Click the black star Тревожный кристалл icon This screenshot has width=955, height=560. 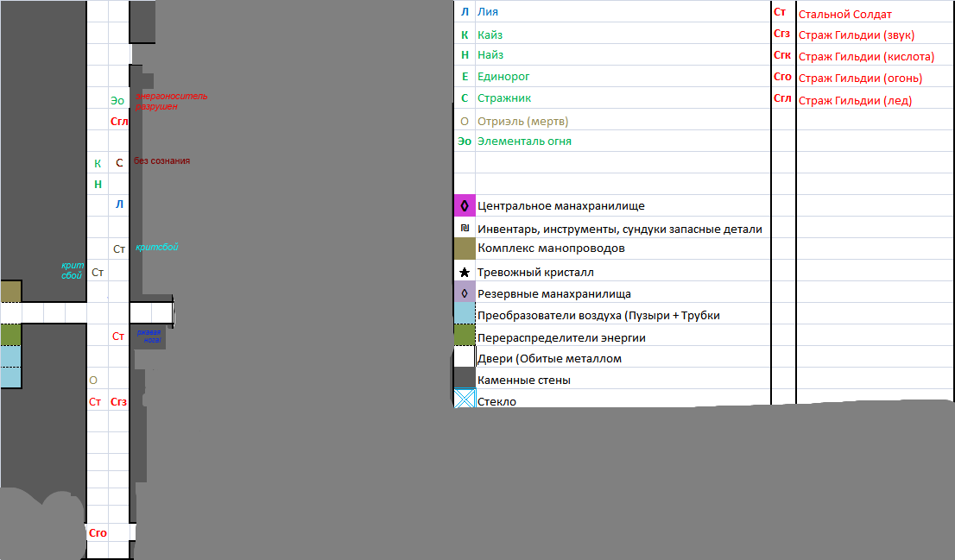[x=464, y=272]
